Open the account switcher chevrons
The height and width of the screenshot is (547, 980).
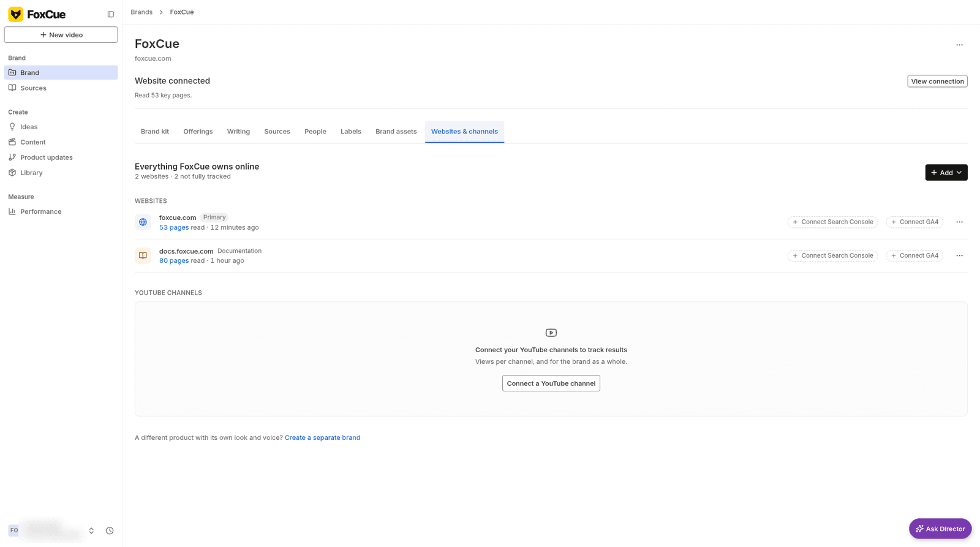click(91, 530)
